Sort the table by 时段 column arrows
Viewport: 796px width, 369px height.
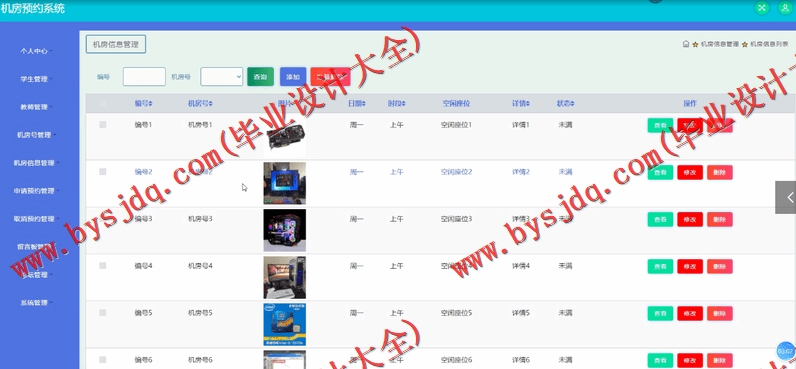point(404,104)
